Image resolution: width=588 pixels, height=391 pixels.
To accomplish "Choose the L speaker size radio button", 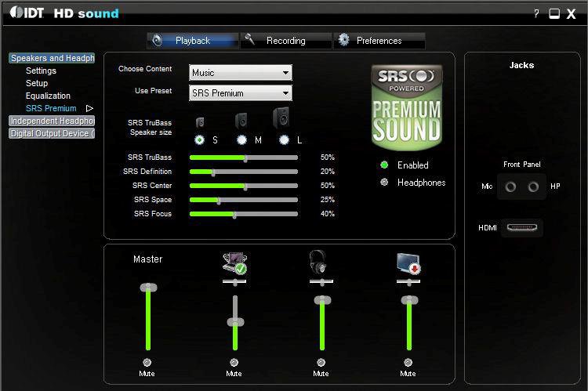I will (x=285, y=139).
